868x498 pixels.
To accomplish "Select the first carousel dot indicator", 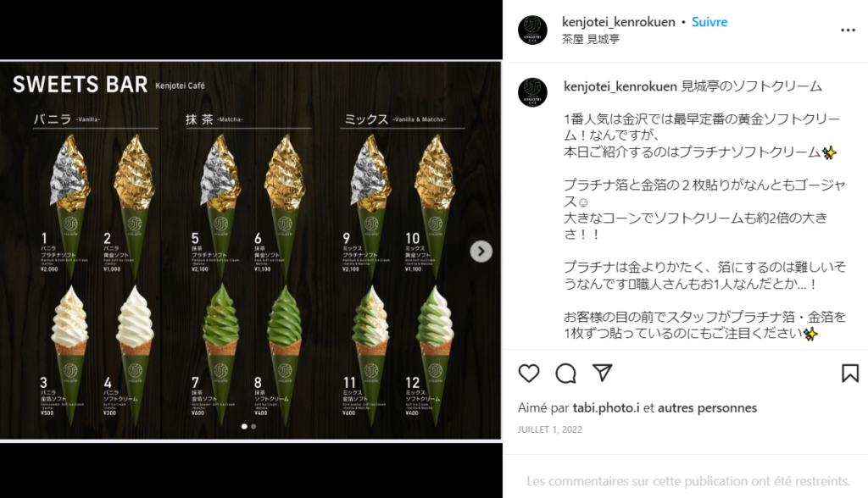I will [x=244, y=427].
